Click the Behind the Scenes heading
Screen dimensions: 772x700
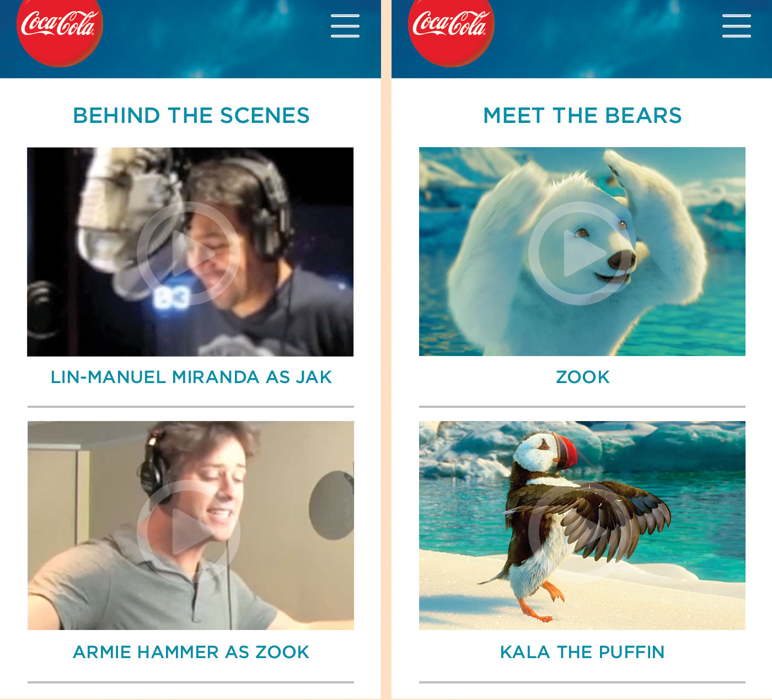191,116
